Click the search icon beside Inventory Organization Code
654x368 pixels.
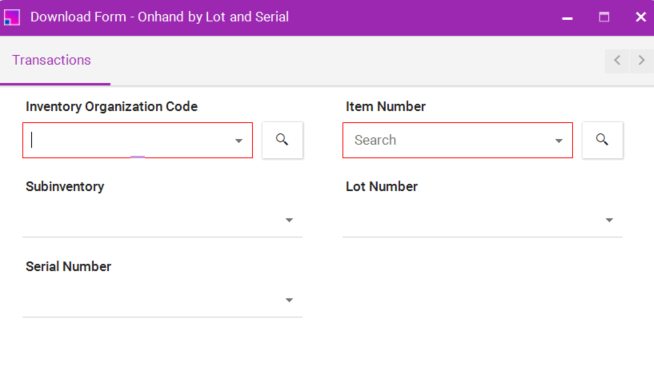coord(282,140)
